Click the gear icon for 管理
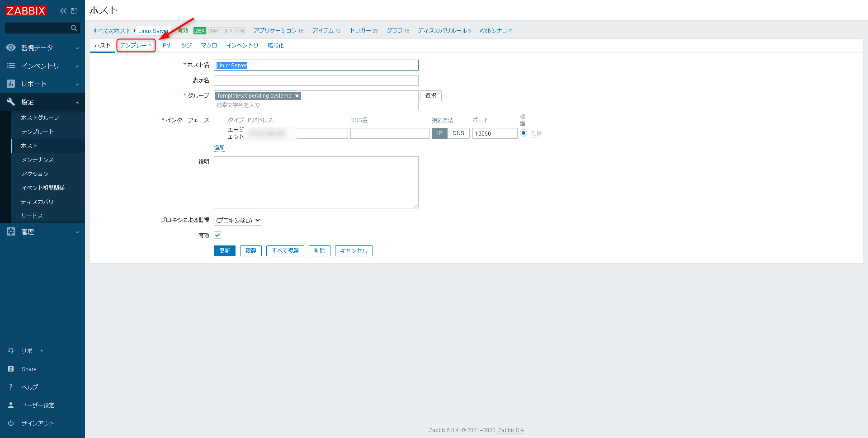The image size is (868, 438). tap(11, 231)
